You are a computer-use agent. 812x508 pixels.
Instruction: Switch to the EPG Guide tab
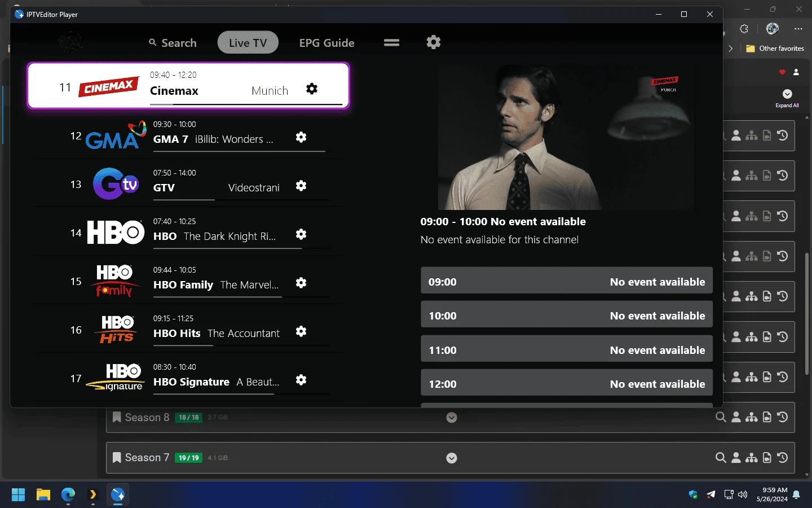tap(327, 43)
